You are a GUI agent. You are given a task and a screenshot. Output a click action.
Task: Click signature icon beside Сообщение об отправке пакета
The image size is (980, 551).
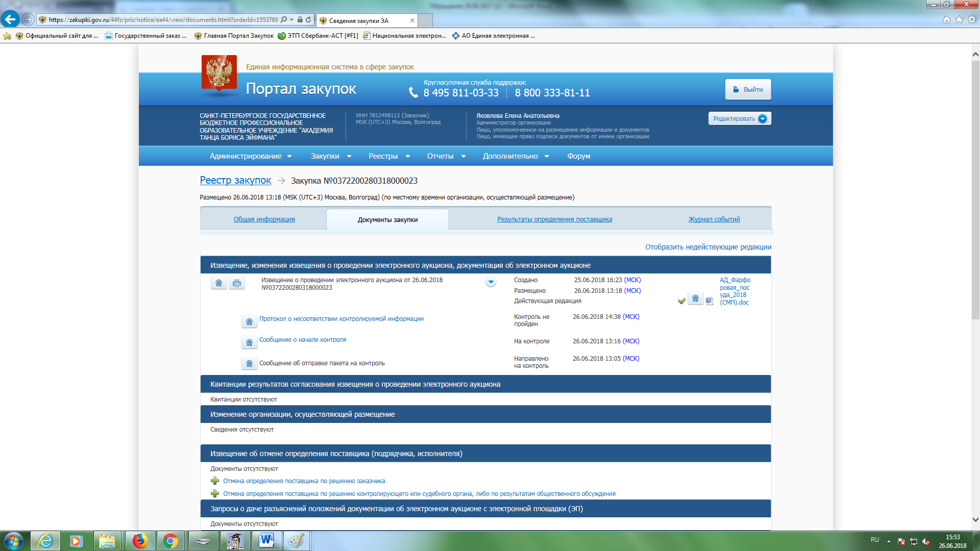coord(249,363)
